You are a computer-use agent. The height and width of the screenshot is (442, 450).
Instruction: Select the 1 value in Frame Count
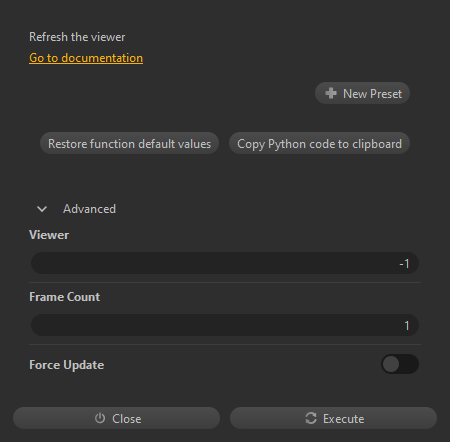click(407, 326)
